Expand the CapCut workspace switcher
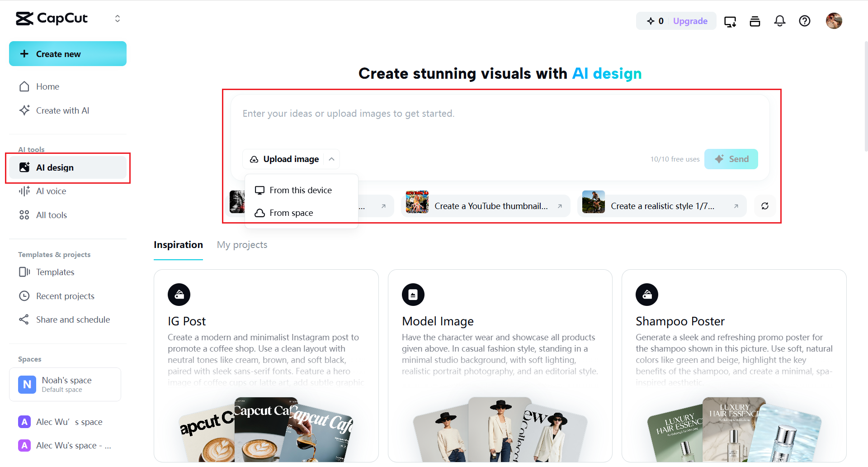The width and height of the screenshot is (868, 467). 118,19
